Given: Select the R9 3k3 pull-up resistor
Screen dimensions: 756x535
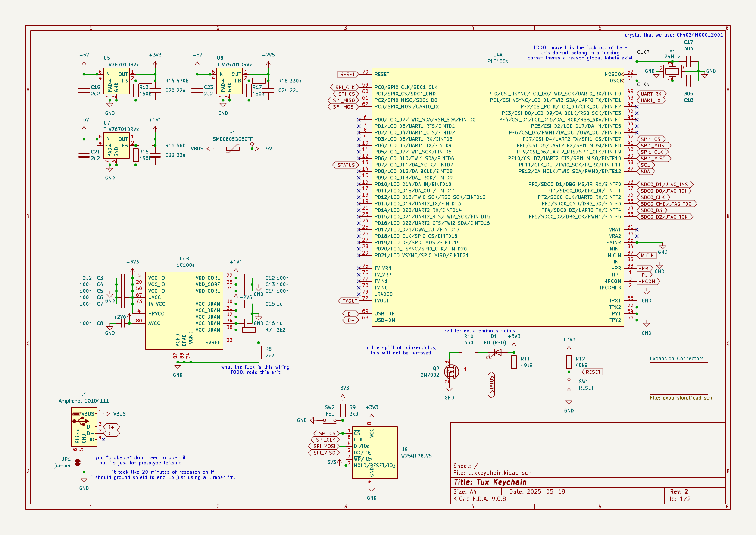Looking at the screenshot, I should pyautogui.click(x=343, y=410).
